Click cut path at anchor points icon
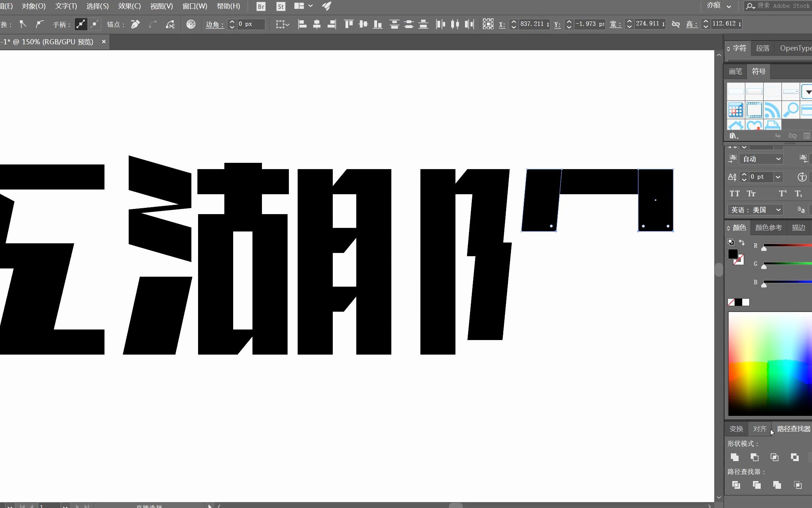 click(170, 24)
